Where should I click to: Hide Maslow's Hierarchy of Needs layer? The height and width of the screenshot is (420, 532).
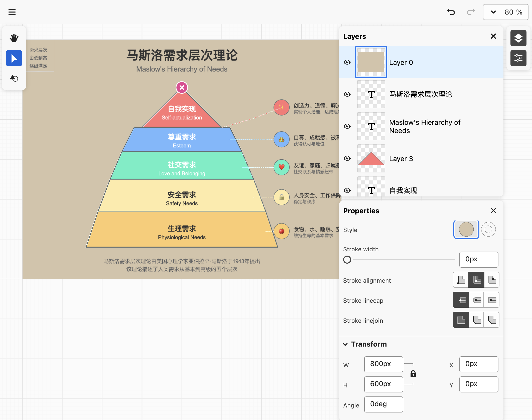(x=347, y=126)
